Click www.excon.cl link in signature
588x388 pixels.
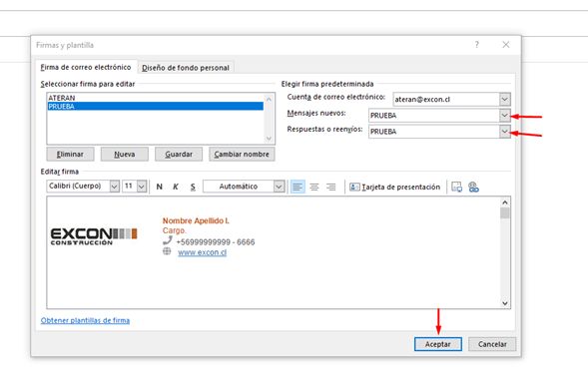tap(202, 252)
